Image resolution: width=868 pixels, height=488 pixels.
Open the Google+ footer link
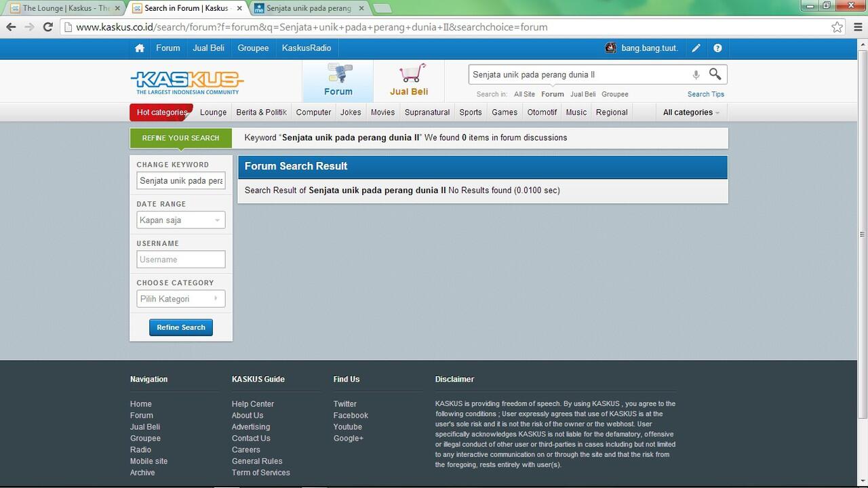pos(349,439)
